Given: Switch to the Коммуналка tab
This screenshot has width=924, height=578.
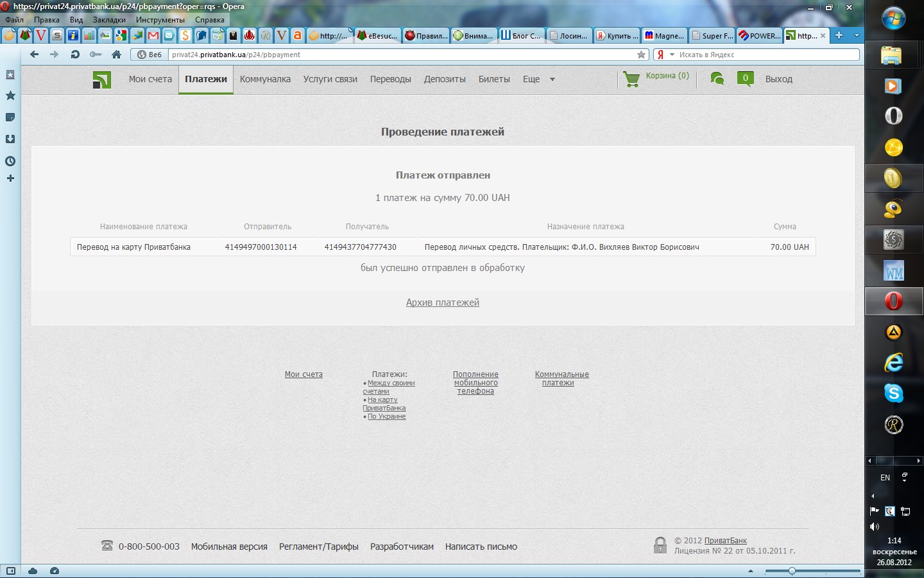Looking at the screenshot, I should tap(265, 79).
